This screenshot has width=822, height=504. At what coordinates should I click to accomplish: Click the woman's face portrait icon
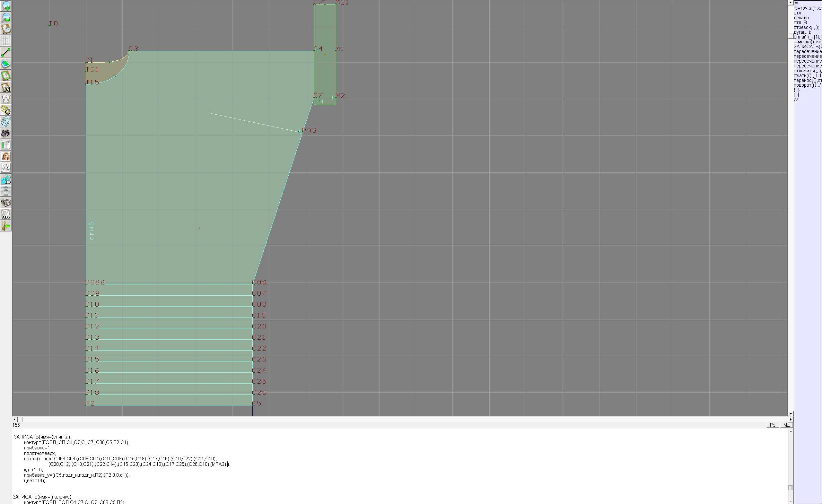pos(6,156)
